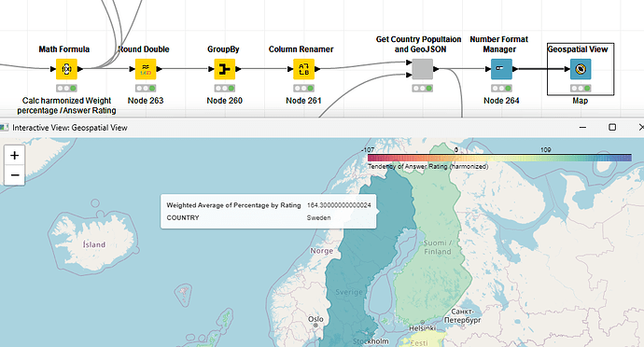Select the gray Get Country Population component
Image resolution: width=644 pixels, height=347 pixels.
(422, 69)
